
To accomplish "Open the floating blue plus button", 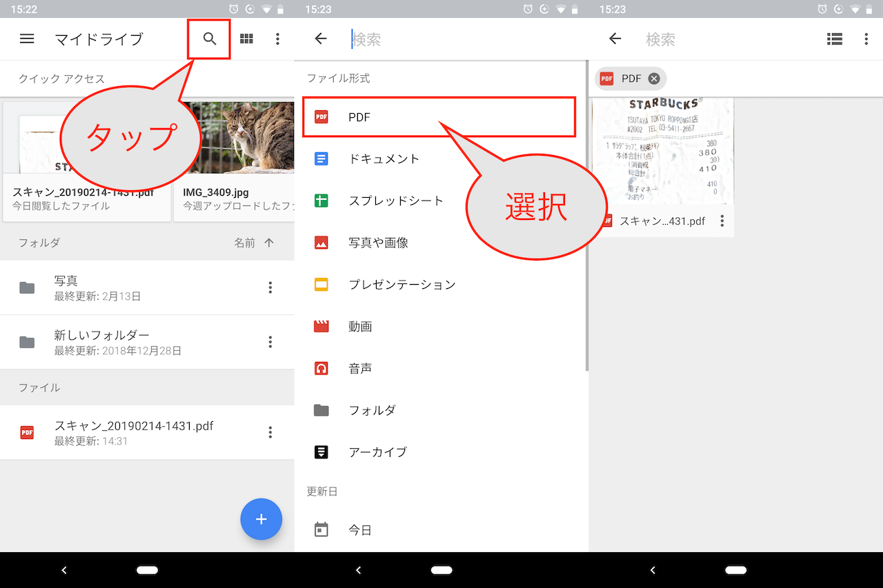I will 261,519.
